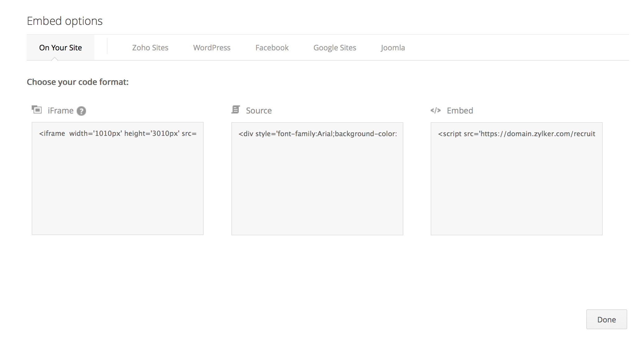644x342 pixels.
Task: Click the iFrame window icon
Action: (37, 110)
